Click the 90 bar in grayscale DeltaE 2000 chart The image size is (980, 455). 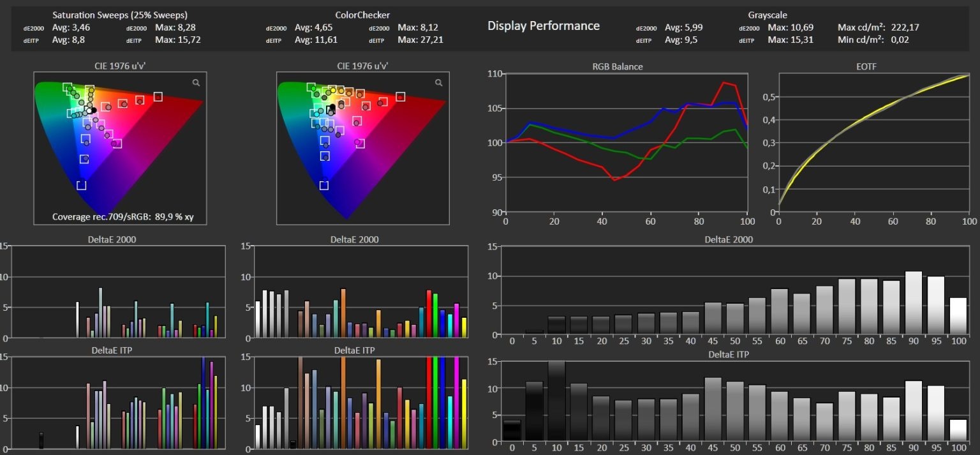913,303
